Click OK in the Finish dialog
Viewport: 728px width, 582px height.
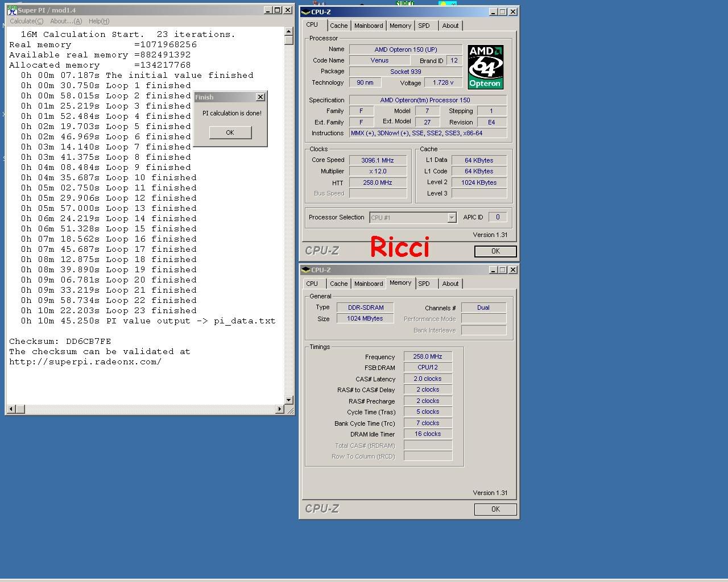coord(230,132)
